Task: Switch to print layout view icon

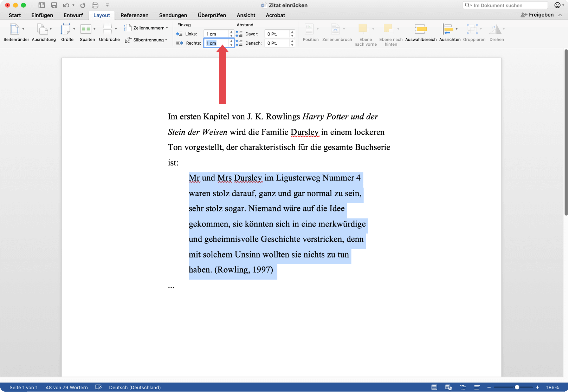Action: pyautogui.click(x=434, y=387)
